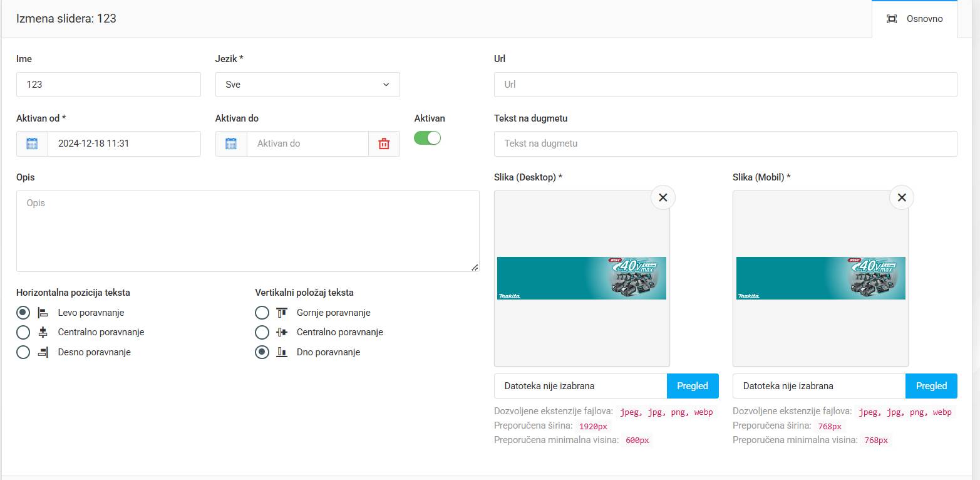Click inside the Opis text area
The height and width of the screenshot is (480, 980).
point(247,231)
